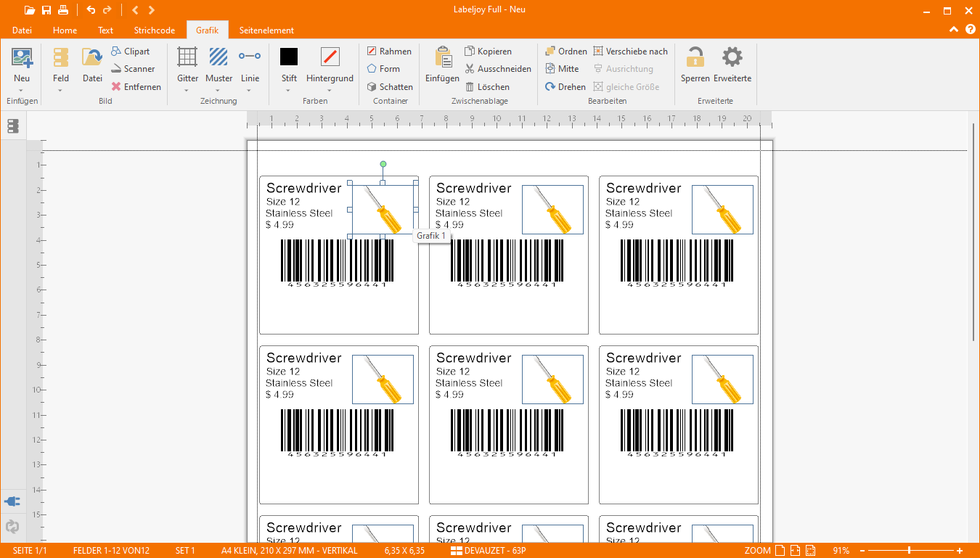Center element with Mitte

562,69
